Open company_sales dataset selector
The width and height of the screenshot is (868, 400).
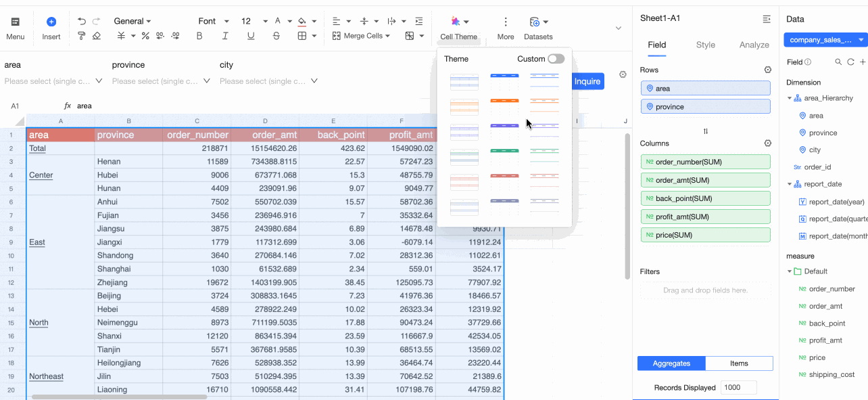click(x=825, y=40)
